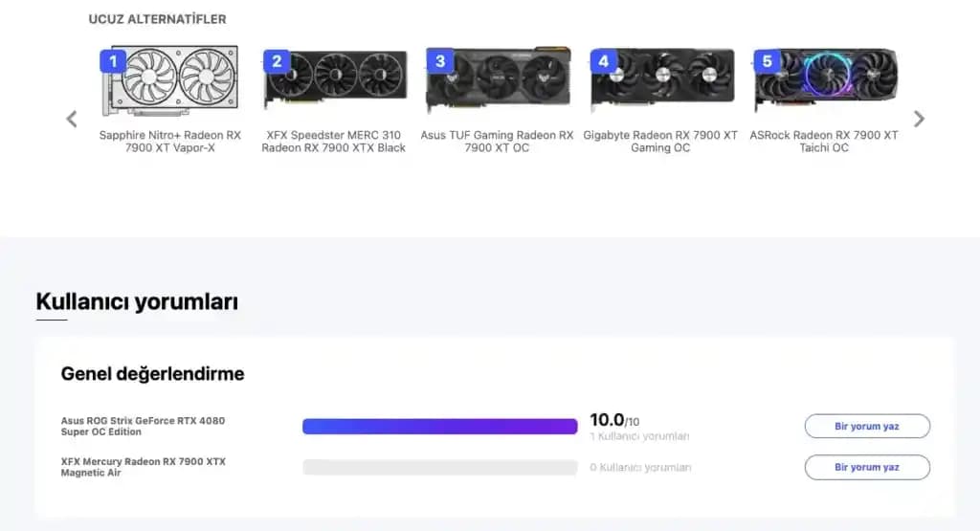Open XFX Speedster MERC 310 Black link
The height and width of the screenshot is (531, 980).
point(334,142)
